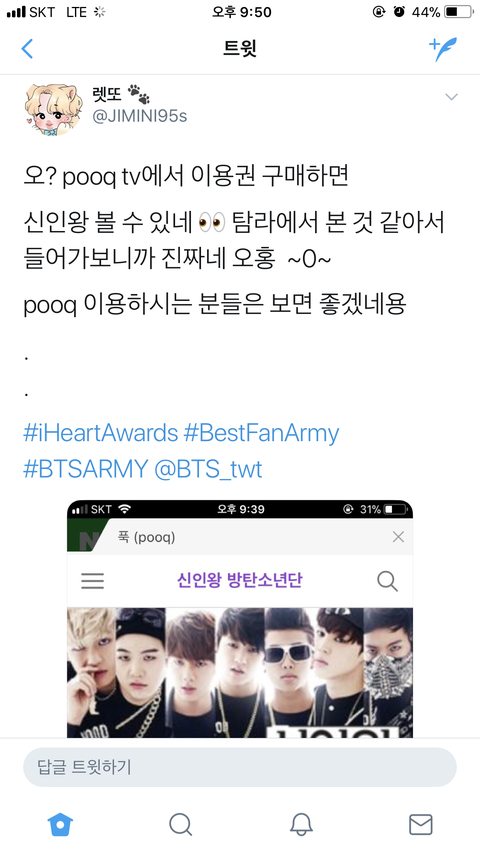Open @JIMINI95s profile handle
This screenshot has width=480, height=853.
point(140,116)
